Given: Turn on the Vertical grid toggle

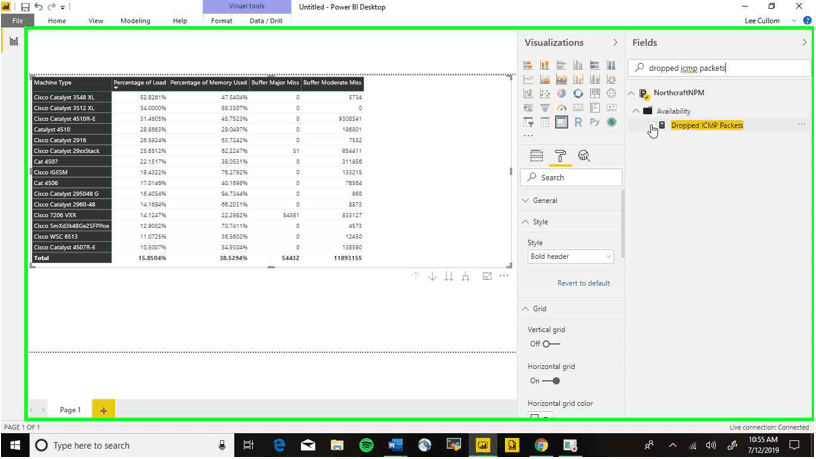Looking at the screenshot, I should [x=551, y=344].
